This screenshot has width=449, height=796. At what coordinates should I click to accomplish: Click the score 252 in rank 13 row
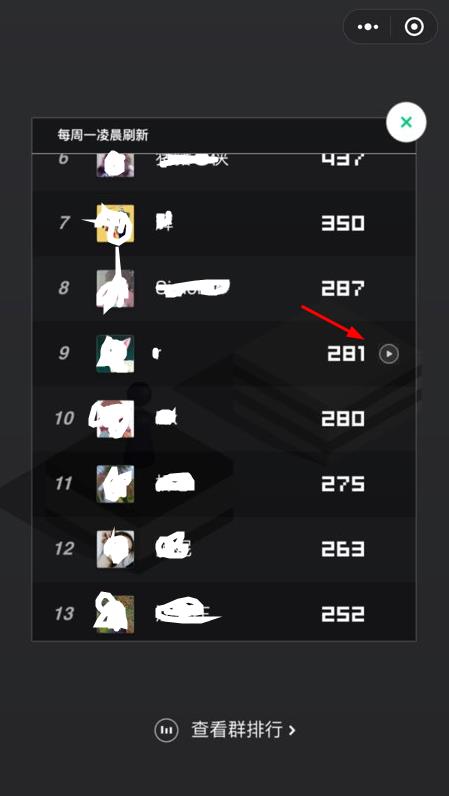[343, 614]
